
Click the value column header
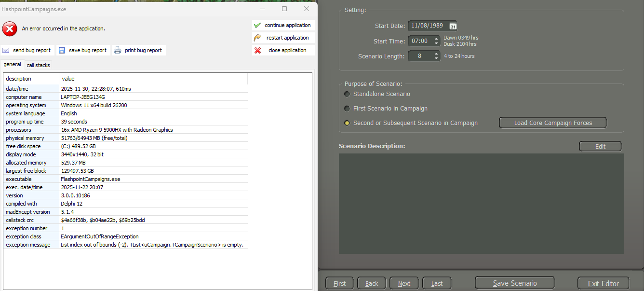(x=153, y=79)
